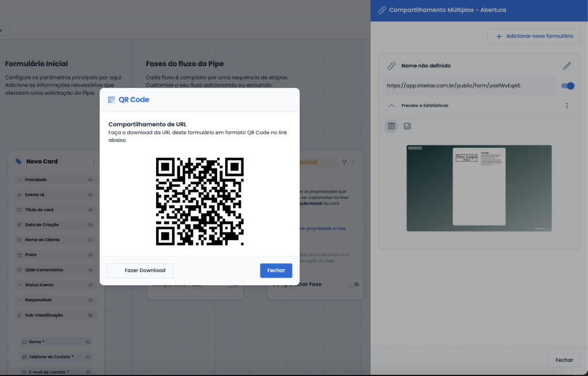Click the link icon beside Nome não definido

[x=392, y=66]
